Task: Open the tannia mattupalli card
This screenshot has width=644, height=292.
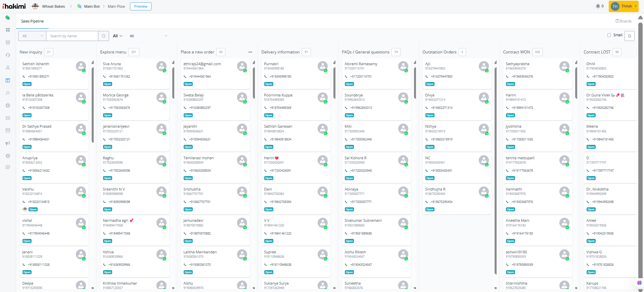Action: (538, 168)
